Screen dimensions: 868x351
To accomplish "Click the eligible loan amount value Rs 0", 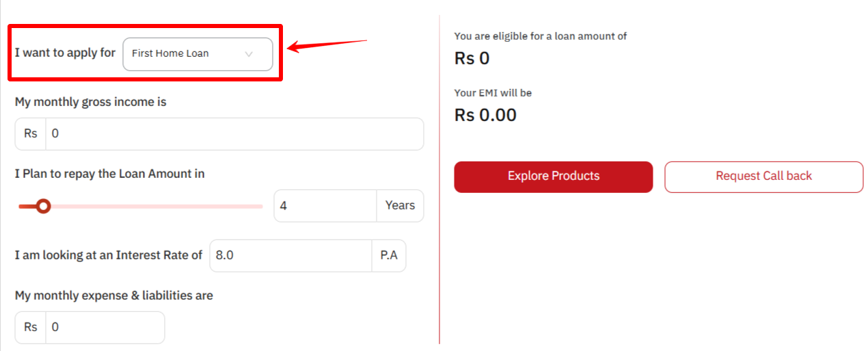I will click(x=472, y=59).
